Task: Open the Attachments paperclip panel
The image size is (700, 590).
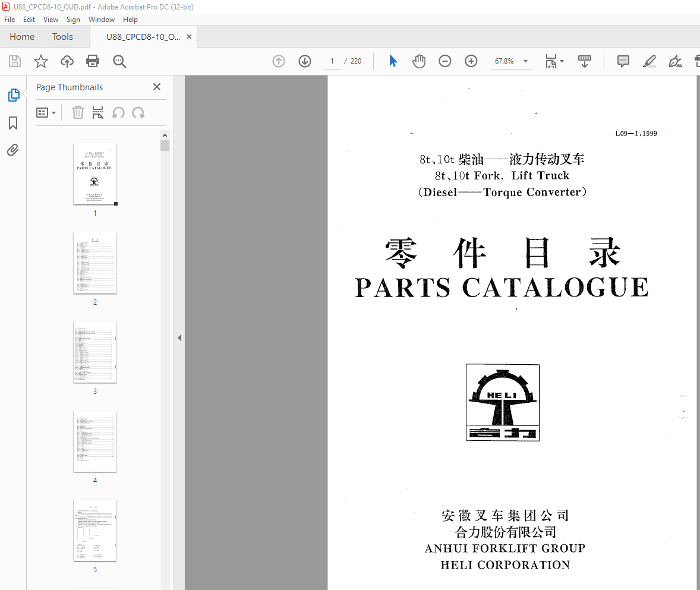Action: click(13, 150)
